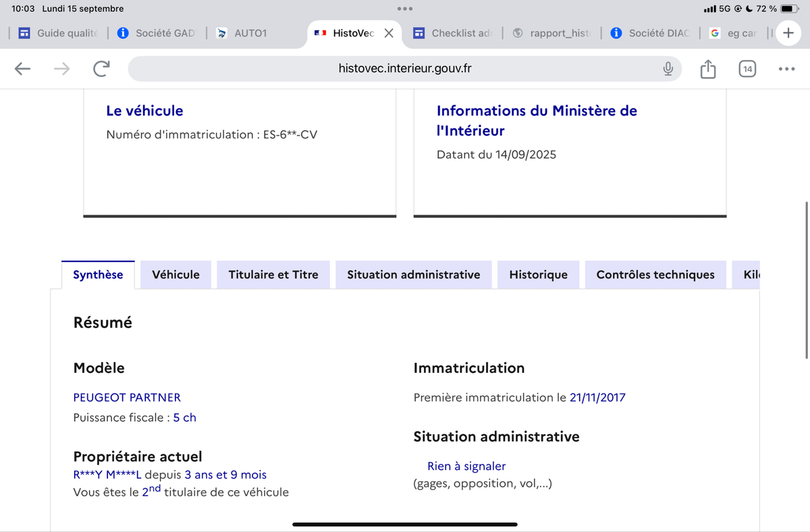Go back with the left arrow

point(23,68)
